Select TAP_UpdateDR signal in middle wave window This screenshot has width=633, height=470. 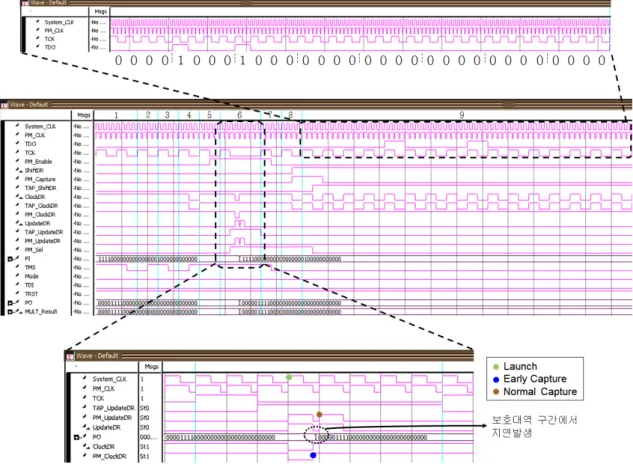tap(44, 233)
